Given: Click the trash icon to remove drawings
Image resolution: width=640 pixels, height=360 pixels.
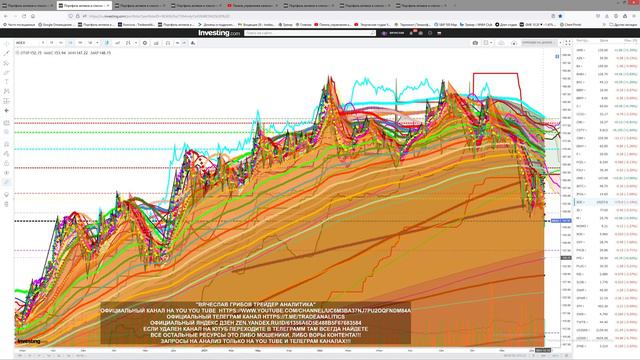Looking at the screenshot, I should pos(7,204).
